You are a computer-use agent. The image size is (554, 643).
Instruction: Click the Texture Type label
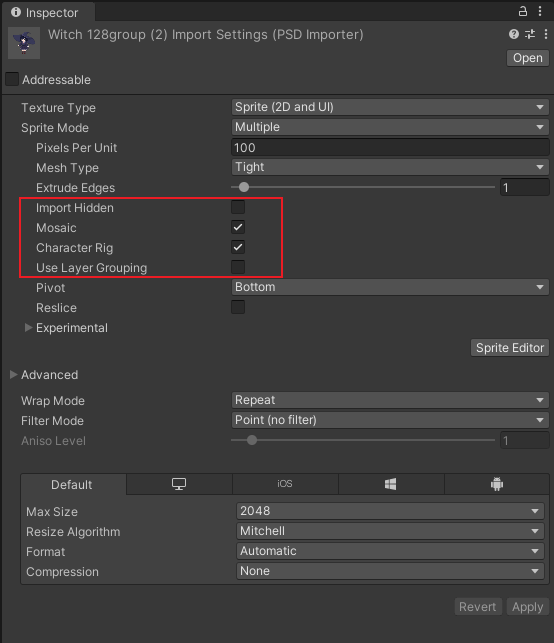tap(58, 107)
